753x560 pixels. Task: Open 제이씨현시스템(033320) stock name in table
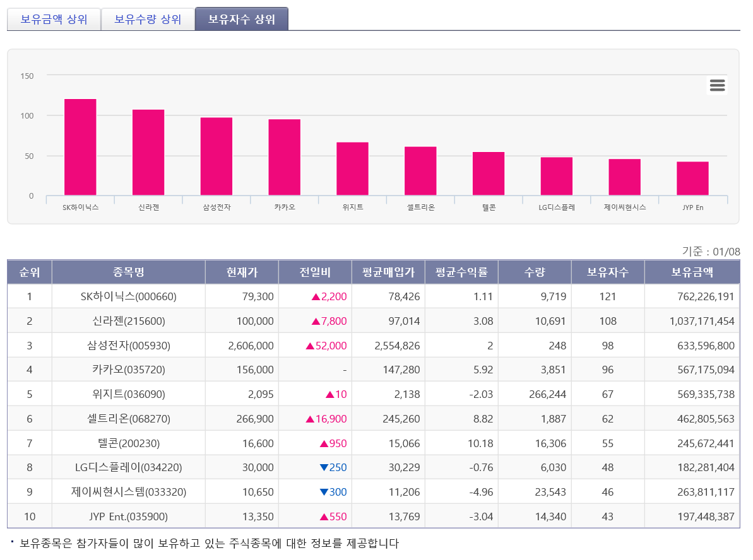pyautogui.click(x=129, y=492)
